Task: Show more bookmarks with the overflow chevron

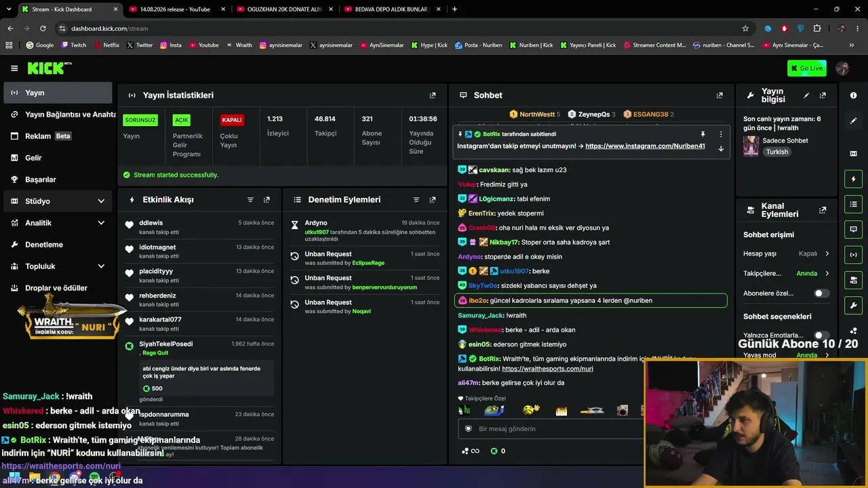Action: (x=852, y=45)
